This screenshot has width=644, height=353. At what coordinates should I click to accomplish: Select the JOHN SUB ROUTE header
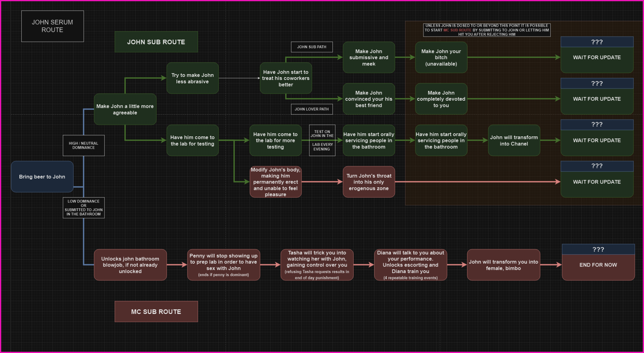[x=156, y=42]
